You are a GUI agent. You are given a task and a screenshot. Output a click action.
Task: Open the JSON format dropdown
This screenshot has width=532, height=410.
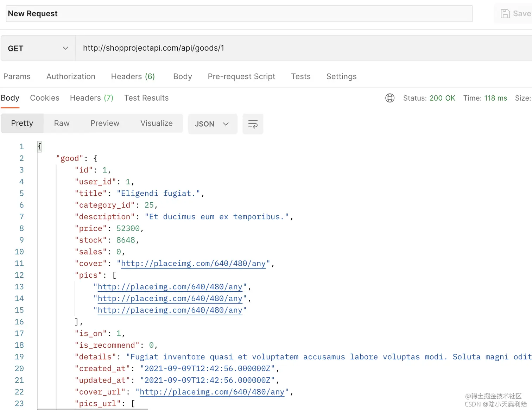tap(213, 124)
